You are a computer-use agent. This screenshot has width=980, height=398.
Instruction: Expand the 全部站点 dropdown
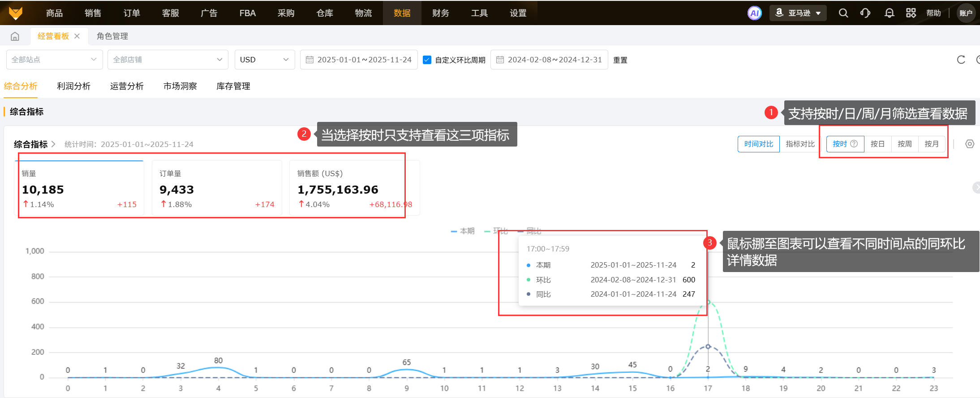pyautogui.click(x=54, y=60)
